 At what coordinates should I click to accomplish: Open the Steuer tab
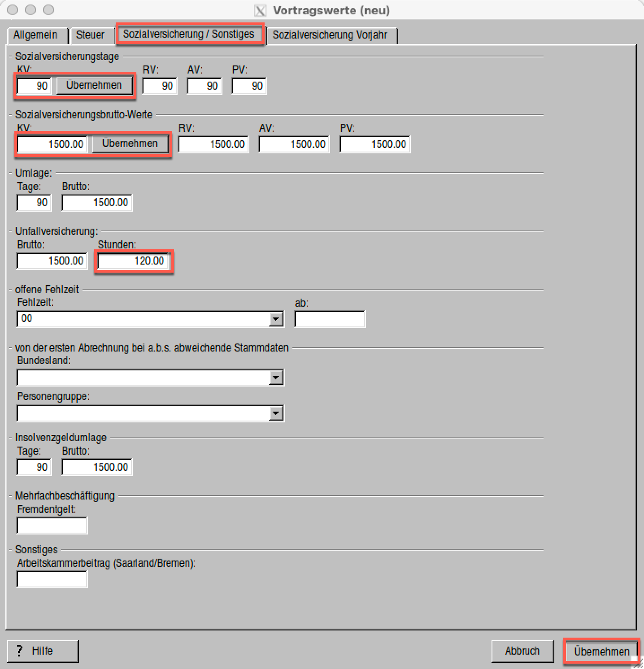pyautogui.click(x=90, y=35)
